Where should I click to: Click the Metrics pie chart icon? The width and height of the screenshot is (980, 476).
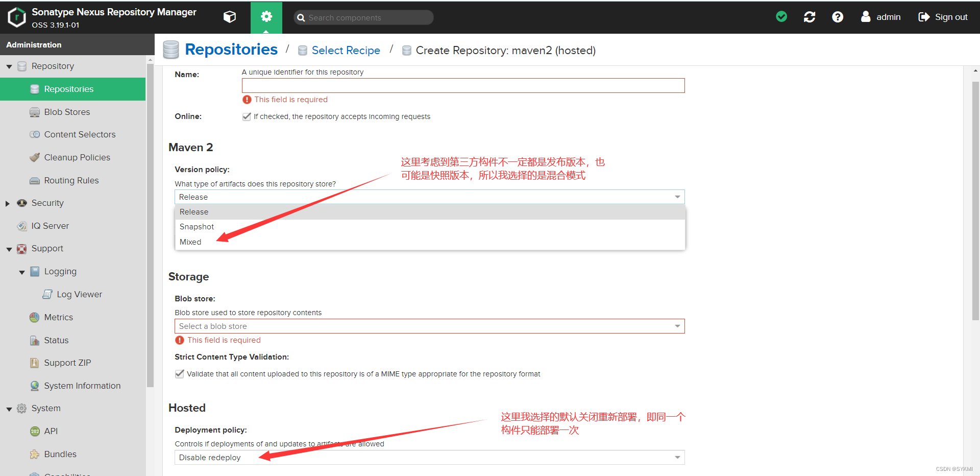point(35,317)
